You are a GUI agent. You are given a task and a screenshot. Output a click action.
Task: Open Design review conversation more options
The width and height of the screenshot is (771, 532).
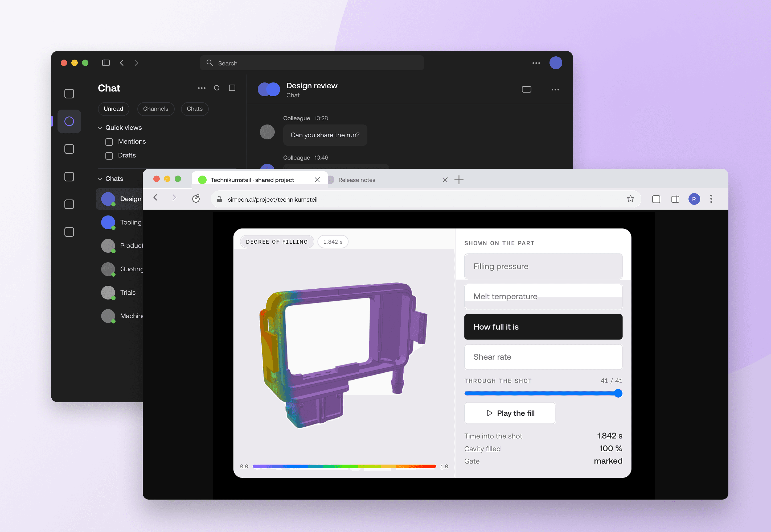click(x=555, y=89)
